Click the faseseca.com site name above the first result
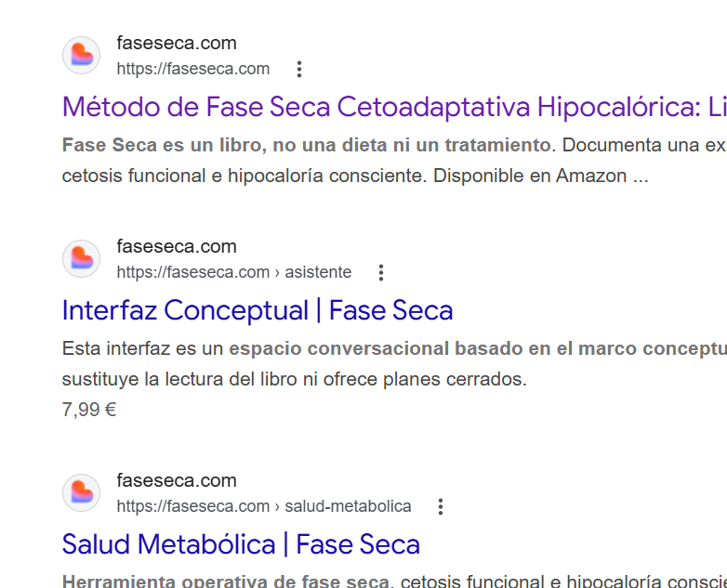Viewport: 727px width, 588px height. pyautogui.click(x=177, y=43)
